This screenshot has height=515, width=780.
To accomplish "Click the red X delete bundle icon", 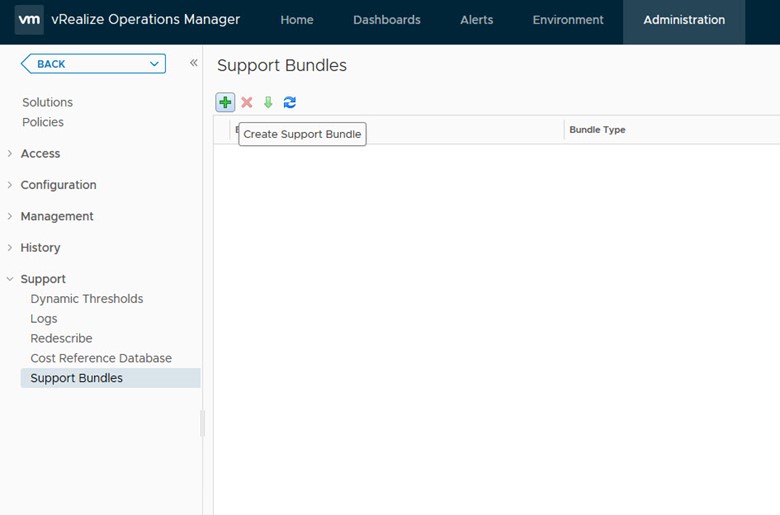I will 247,103.
